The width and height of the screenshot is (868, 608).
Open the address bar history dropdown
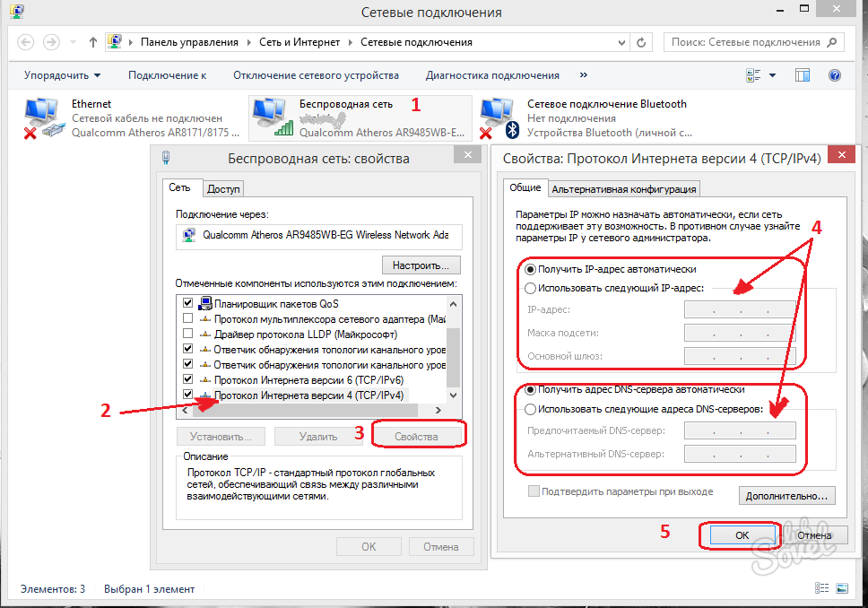[x=621, y=42]
